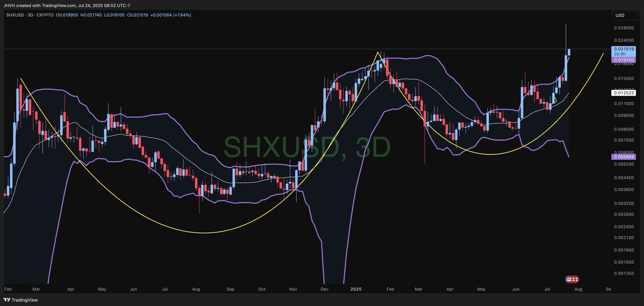The height and width of the screenshot is (306, 644).
Task: Click the header text 'JHVH created with TradingView.com'
Action: pos(39,4)
